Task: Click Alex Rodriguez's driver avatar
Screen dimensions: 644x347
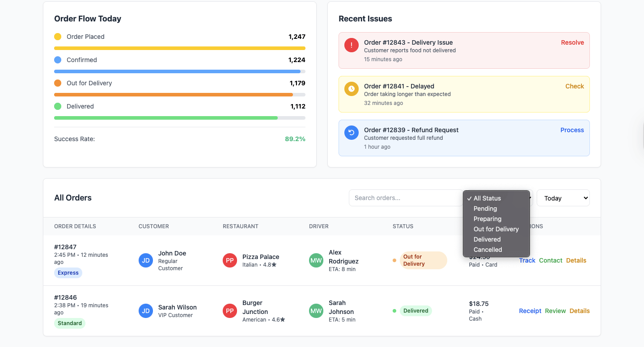Action: point(316,260)
